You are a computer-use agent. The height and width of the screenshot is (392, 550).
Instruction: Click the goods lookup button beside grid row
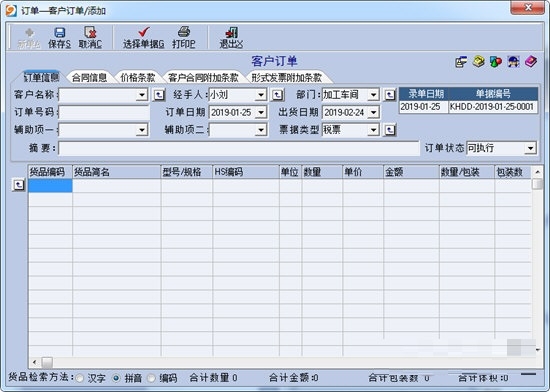[19, 184]
